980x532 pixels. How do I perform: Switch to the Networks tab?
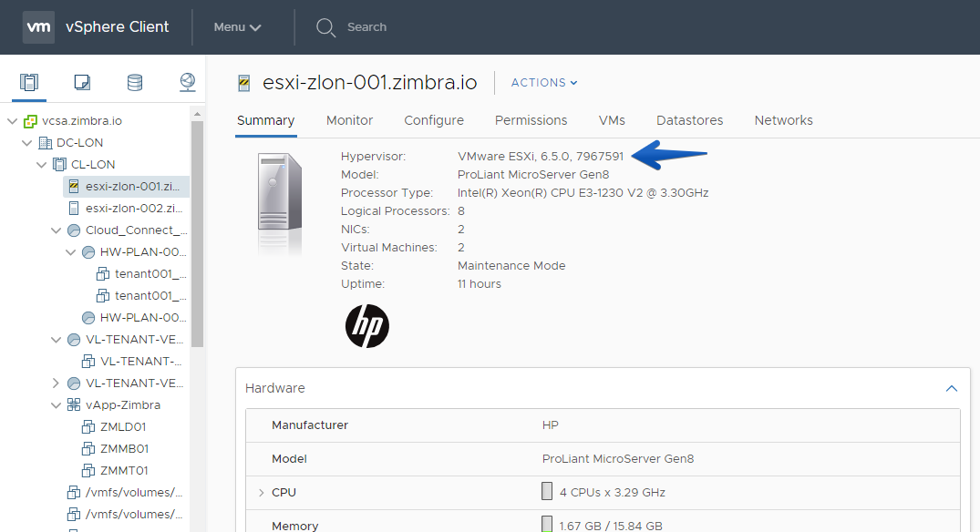(x=784, y=120)
